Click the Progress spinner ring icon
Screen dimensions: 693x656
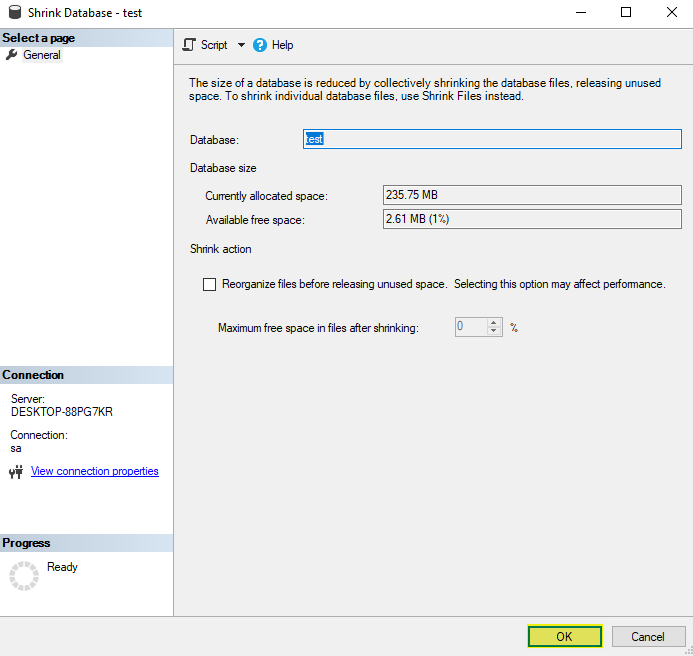click(x=24, y=576)
